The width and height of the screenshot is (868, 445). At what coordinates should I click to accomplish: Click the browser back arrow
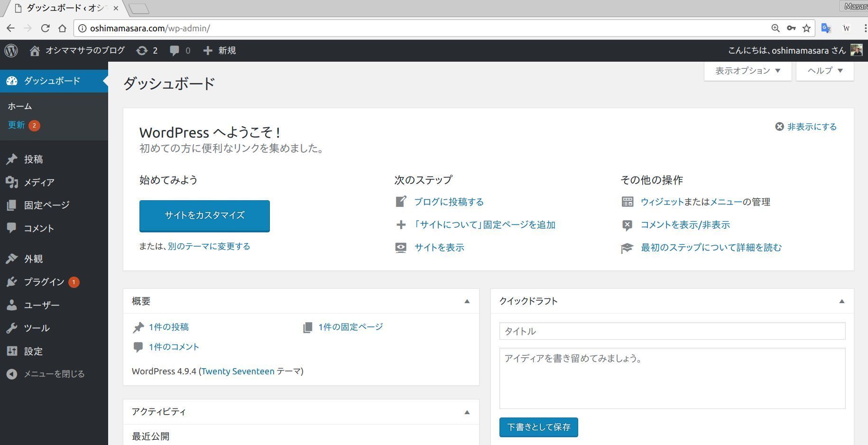pos(10,28)
